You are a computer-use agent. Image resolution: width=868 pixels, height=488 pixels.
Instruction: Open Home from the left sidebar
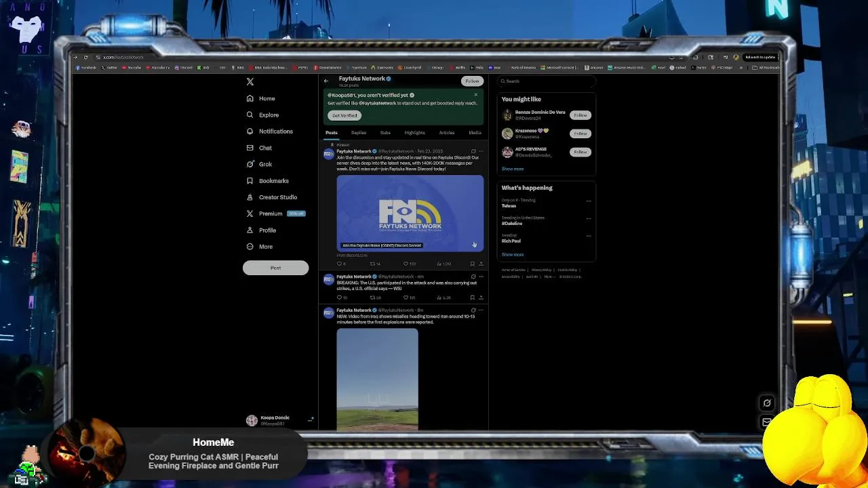(261, 98)
